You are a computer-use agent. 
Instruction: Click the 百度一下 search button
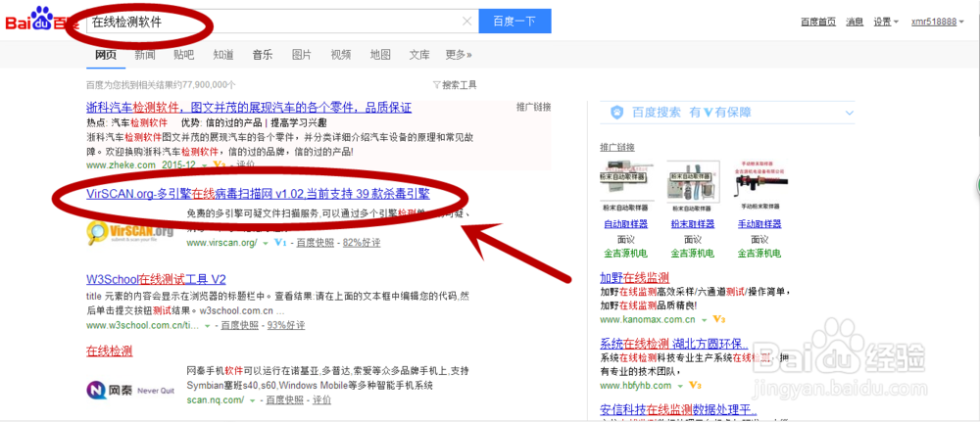[514, 22]
